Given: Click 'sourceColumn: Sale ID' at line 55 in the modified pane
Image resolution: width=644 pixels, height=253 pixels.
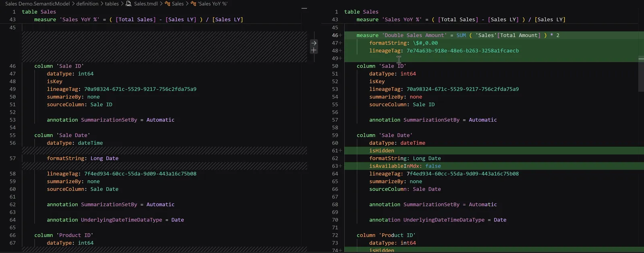Looking at the screenshot, I should (402, 105).
